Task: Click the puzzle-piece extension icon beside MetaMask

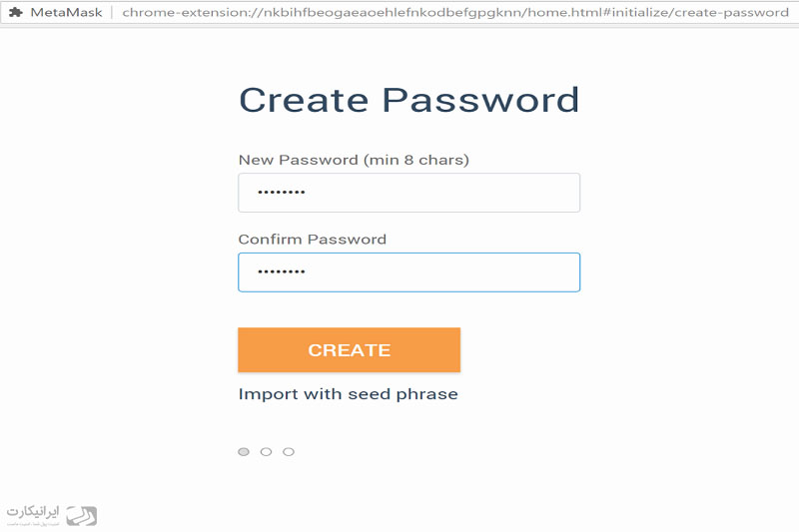Action: 16,12
